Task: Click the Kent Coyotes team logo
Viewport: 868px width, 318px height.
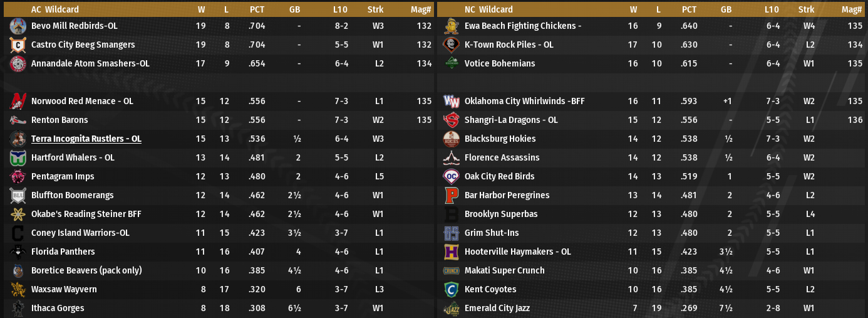Action: point(451,290)
